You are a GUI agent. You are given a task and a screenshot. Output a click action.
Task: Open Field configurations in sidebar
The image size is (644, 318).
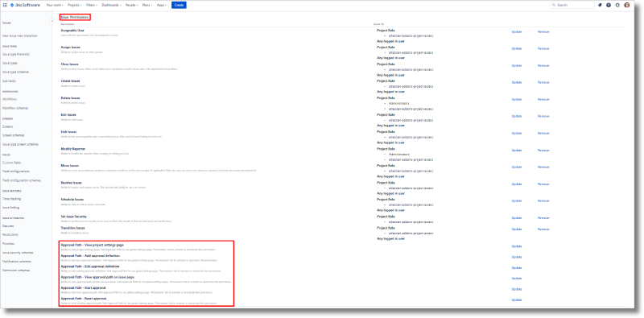tap(16, 171)
